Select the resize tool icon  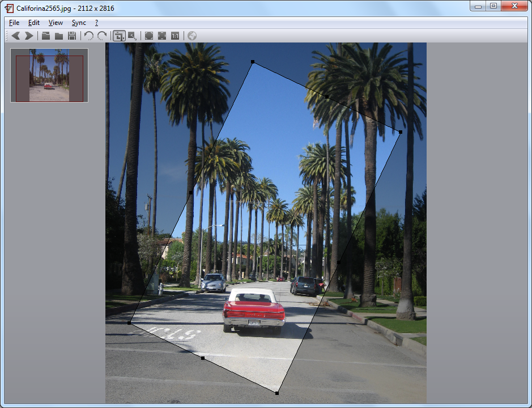(132, 36)
